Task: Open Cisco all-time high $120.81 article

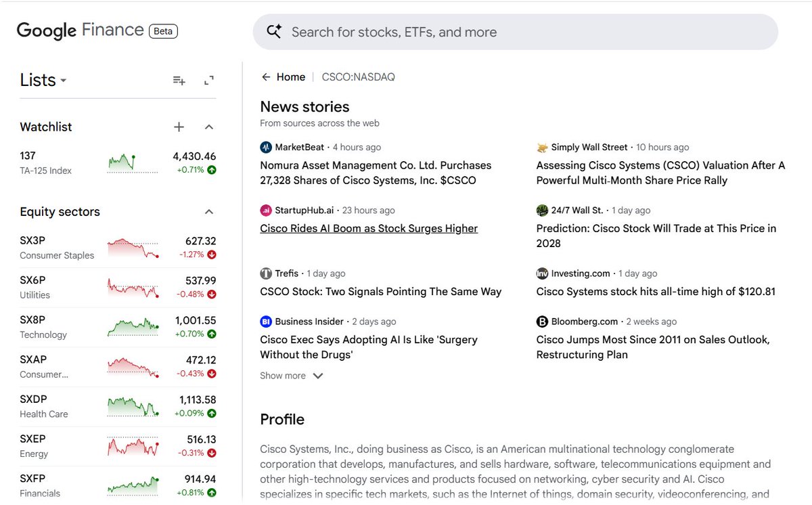Action: (x=656, y=292)
